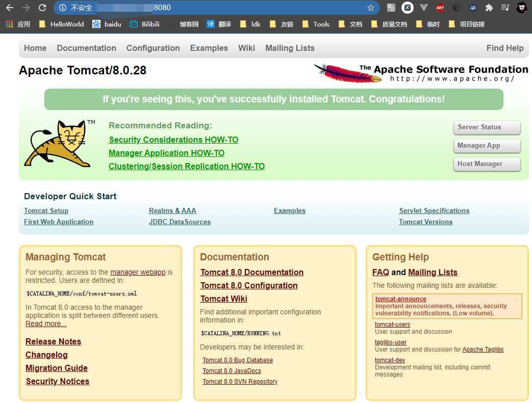Open the Tomcat Setup link
532x403 pixels.
[x=46, y=210]
